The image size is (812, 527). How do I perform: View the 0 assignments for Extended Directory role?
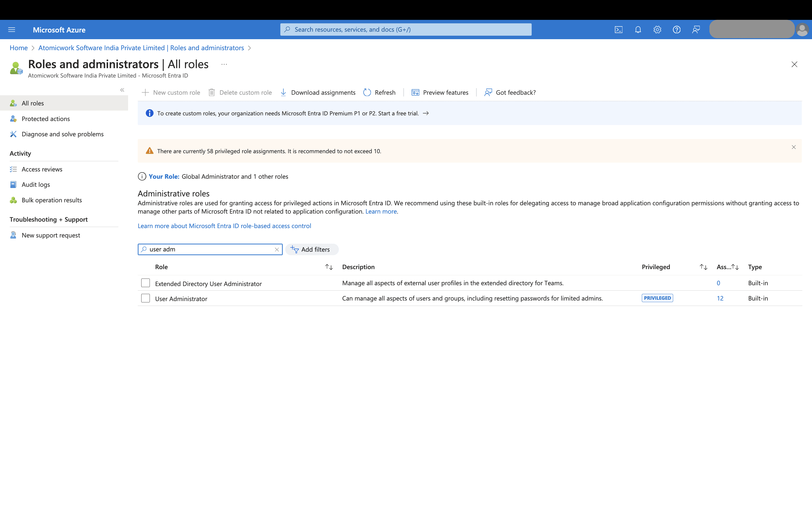click(719, 283)
